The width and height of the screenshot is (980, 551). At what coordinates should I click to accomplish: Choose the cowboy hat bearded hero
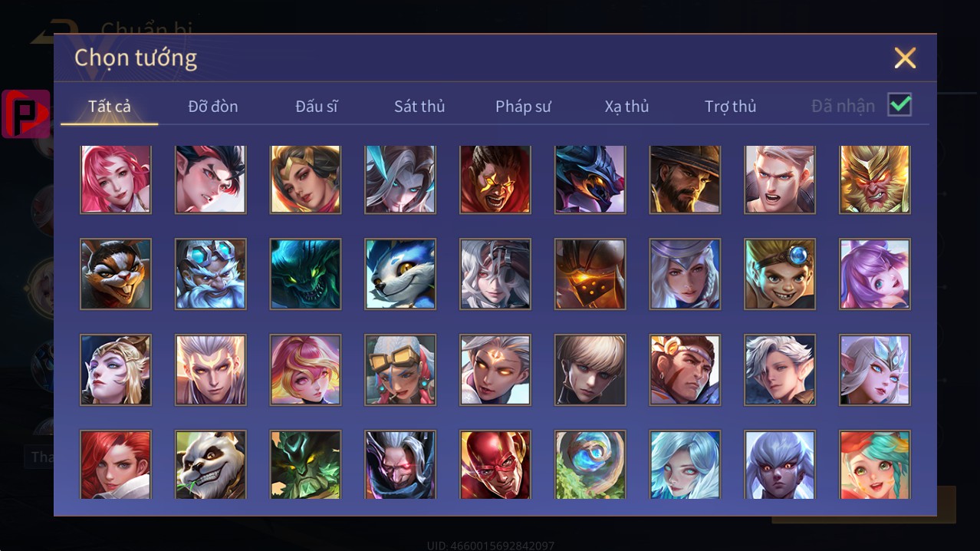tap(685, 180)
